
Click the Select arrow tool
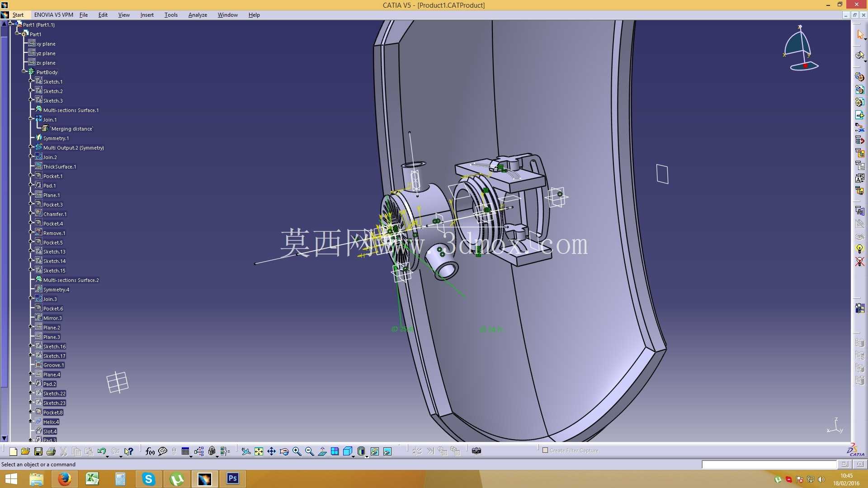coord(860,34)
